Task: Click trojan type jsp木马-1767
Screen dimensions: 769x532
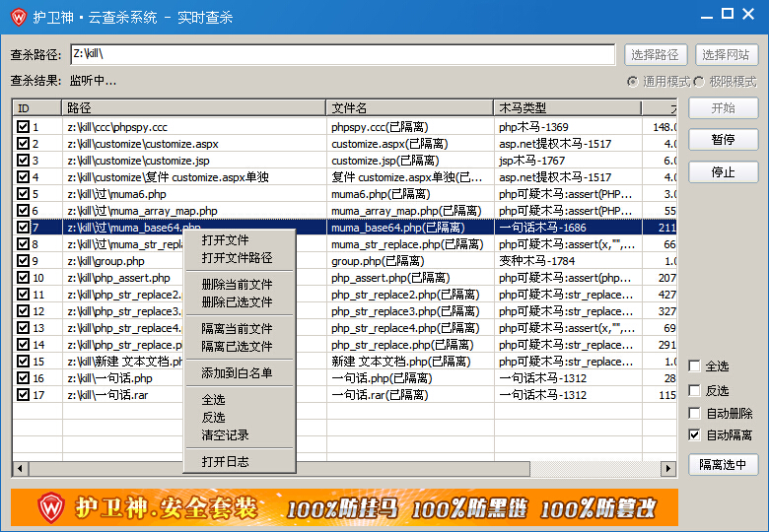Action: 531,161
